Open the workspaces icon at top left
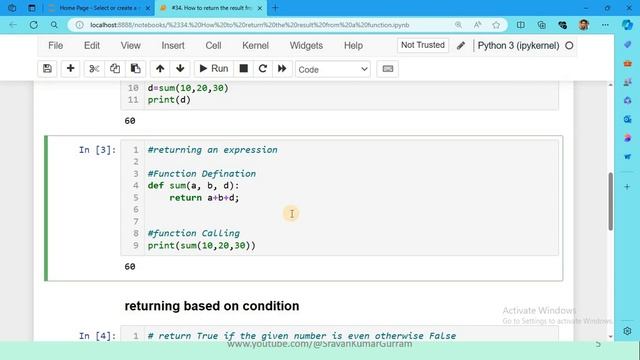The image size is (640, 360). pyautogui.click(x=12, y=8)
